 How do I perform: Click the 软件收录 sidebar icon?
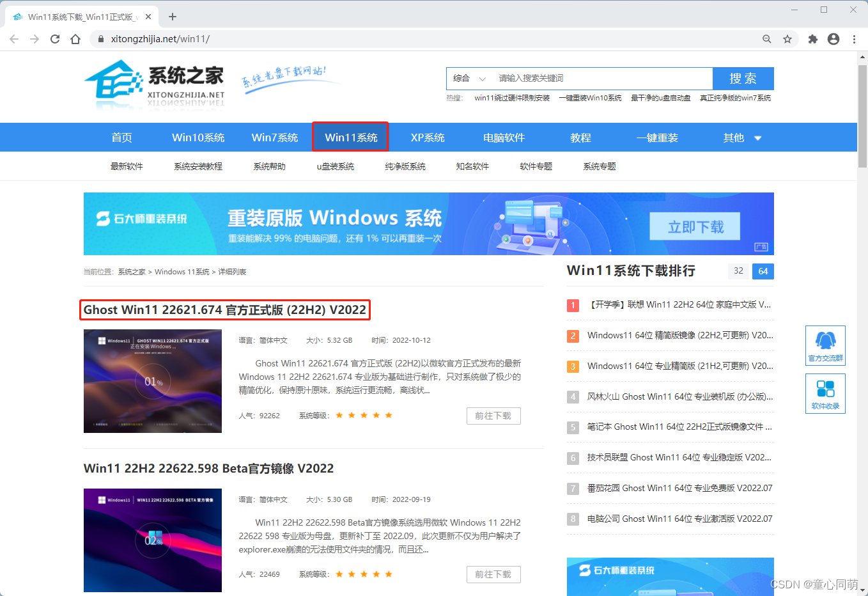(825, 393)
